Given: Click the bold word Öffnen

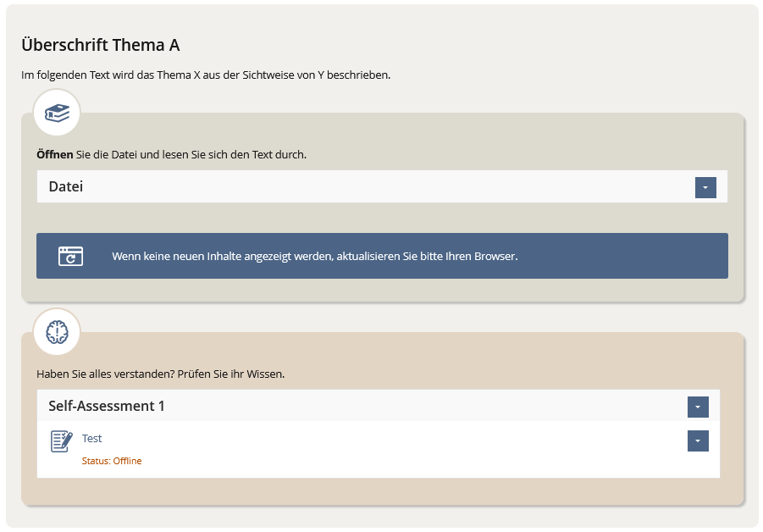Looking at the screenshot, I should point(54,154).
